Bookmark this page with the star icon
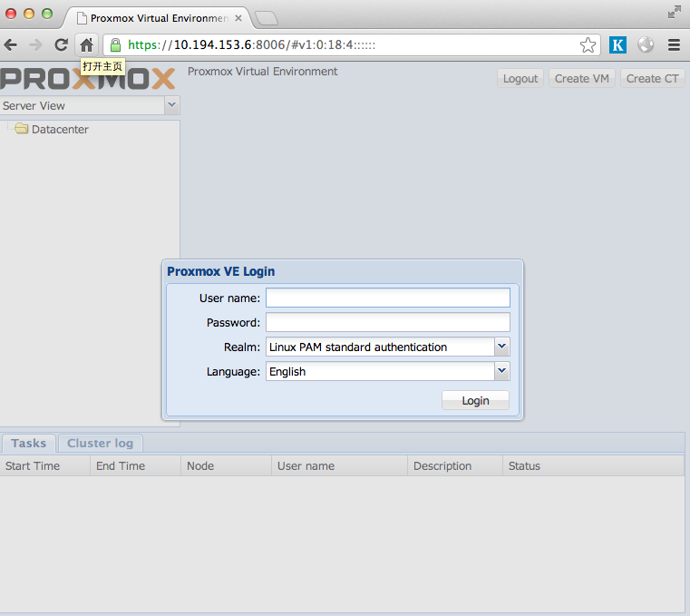Screen dimensions: 690x616 click(588, 45)
